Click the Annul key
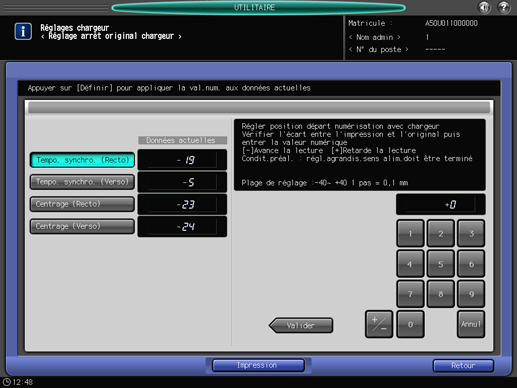The height and width of the screenshot is (388, 517). [471, 324]
